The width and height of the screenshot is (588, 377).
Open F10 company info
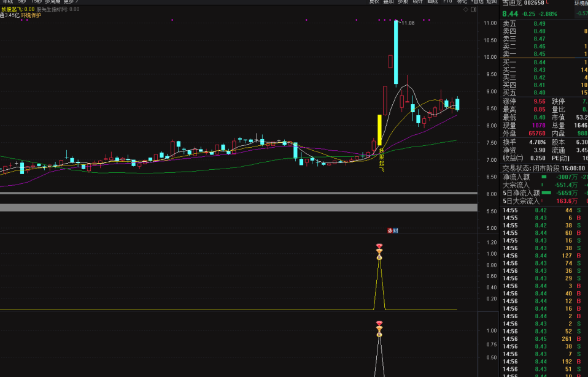tap(447, 1)
